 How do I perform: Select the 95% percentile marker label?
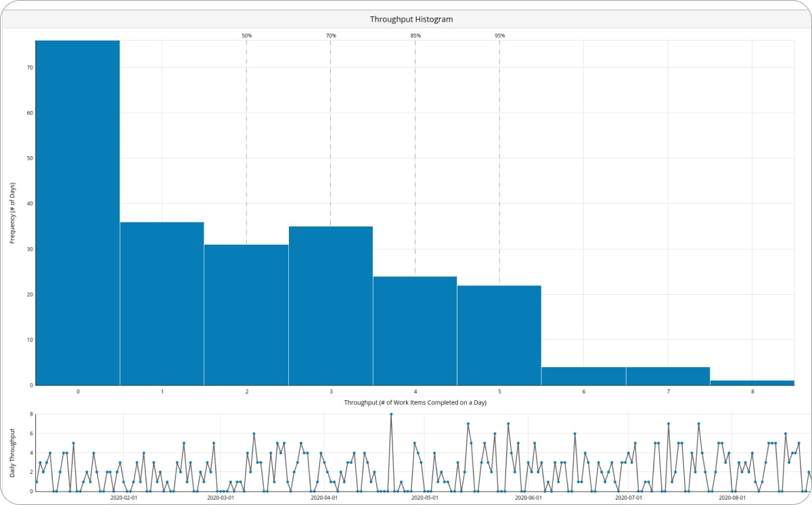(499, 35)
